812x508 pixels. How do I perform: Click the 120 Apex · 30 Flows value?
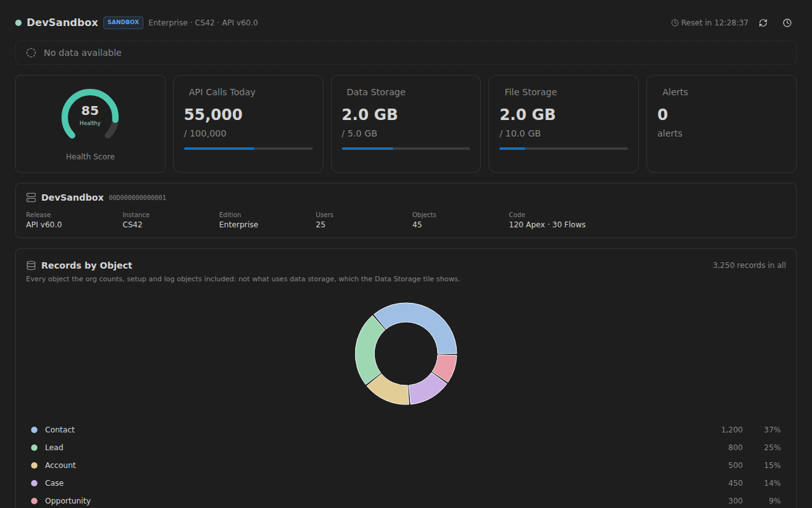pos(547,225)
